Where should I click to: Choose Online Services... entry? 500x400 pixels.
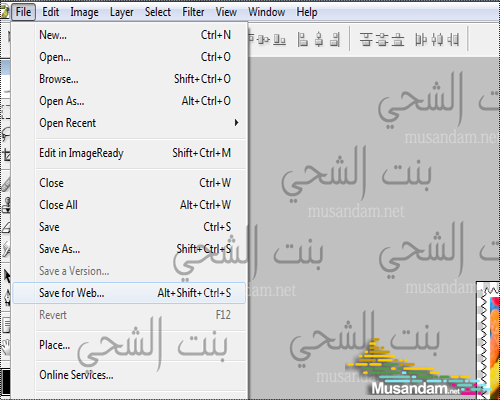click(x=129, y=375)
